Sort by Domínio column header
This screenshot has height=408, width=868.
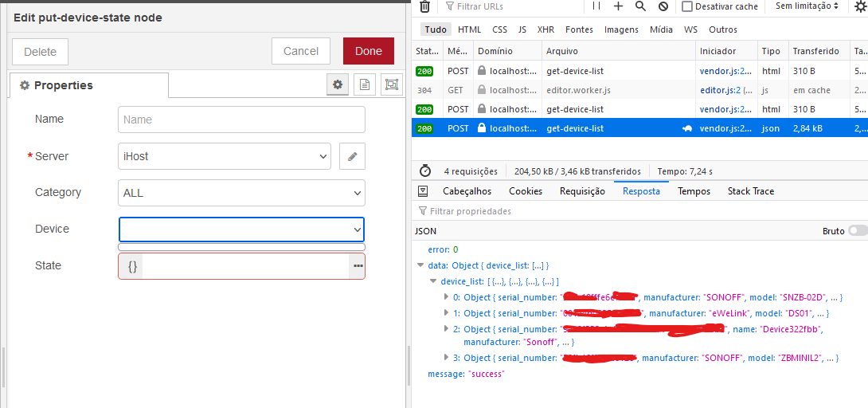pos(507,51)
